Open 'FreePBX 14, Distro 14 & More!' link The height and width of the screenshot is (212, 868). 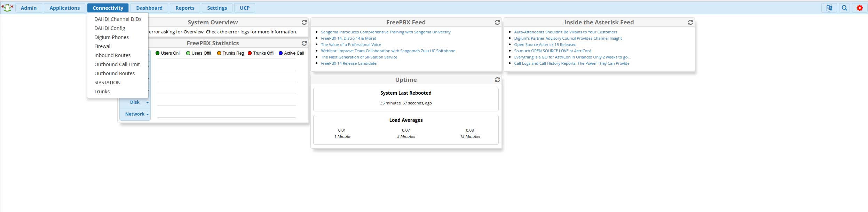[348, 38]
